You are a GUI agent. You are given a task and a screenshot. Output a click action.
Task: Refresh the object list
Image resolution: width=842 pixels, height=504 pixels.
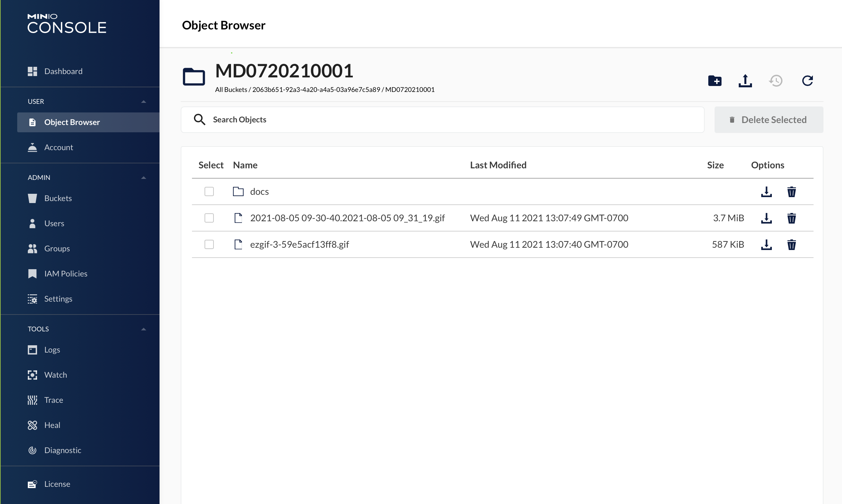tap(807, 81)
